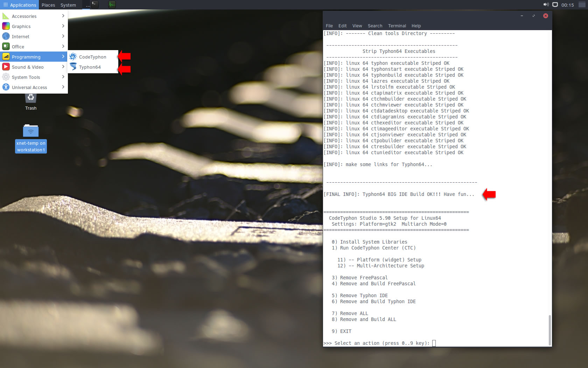The height and width of the screenshot is (368, 588).
Task: Open the Office category
Action: pyautogui.click(x=34, y=47)
